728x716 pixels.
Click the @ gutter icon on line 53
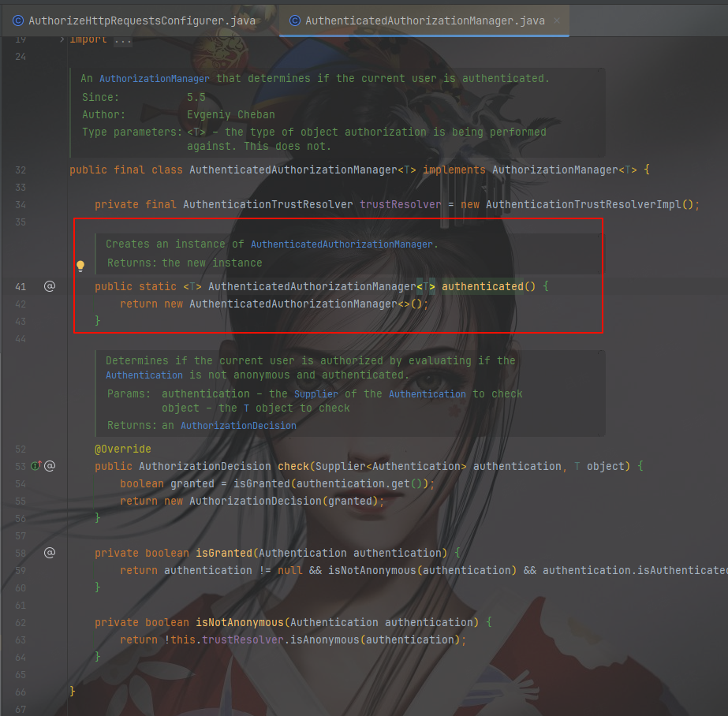coord(50,466)
